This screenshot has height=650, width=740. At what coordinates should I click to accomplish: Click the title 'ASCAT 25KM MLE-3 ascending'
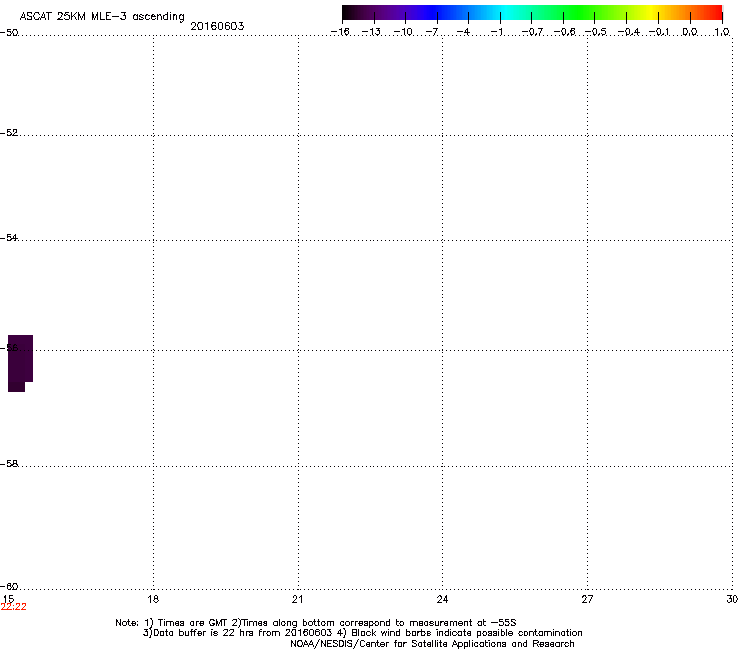pyautogui.click(x=102, y=17)
